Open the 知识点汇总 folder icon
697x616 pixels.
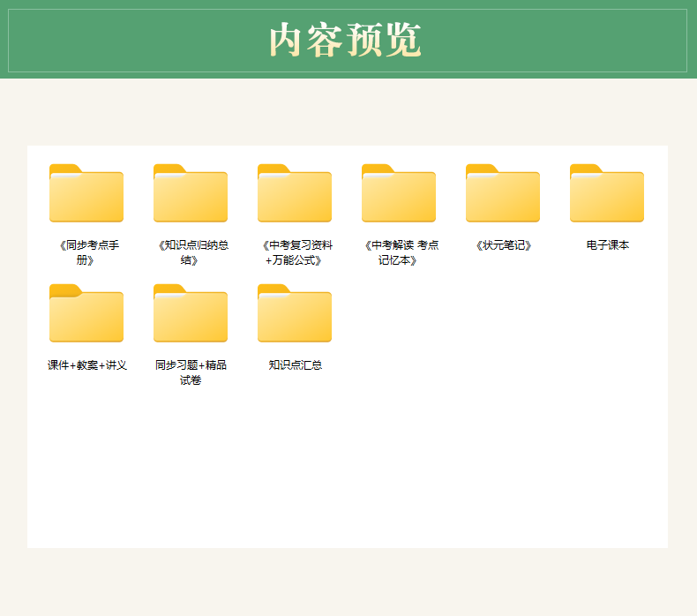point(295,313)
